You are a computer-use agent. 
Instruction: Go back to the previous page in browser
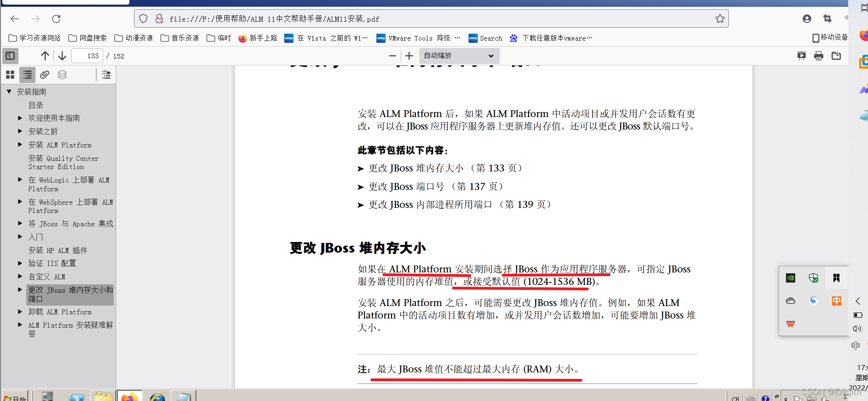click(15, 19)
